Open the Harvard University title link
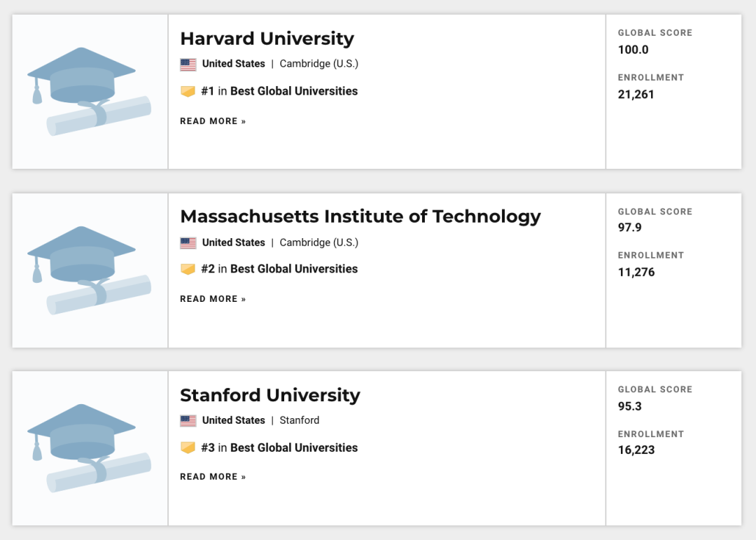The height and width of the screenshot is (540, 756). point(267,39)
